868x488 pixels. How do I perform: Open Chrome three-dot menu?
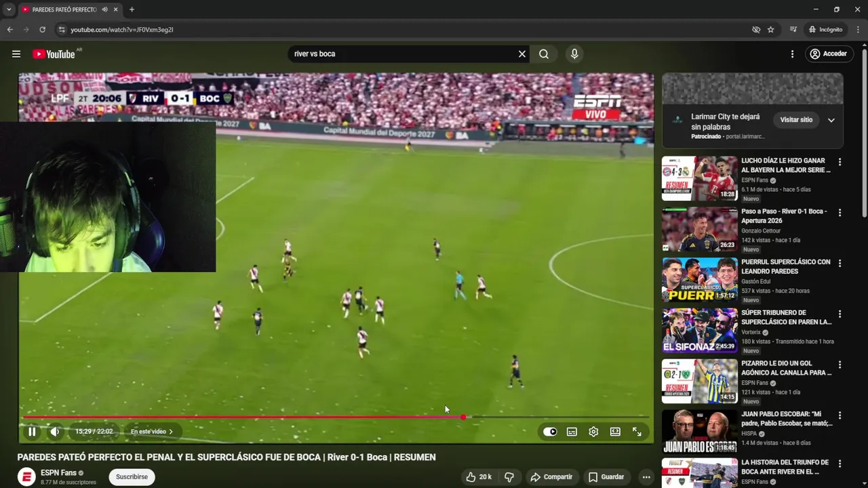859,30
